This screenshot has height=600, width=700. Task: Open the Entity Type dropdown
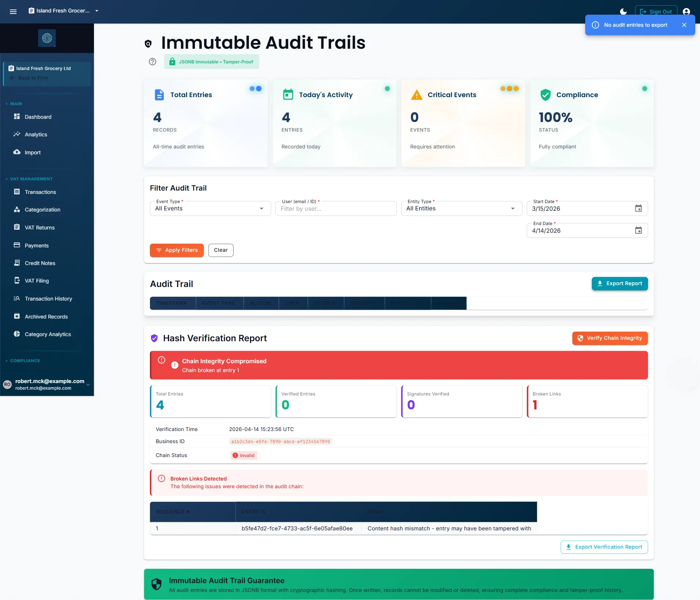pos(462,209)
